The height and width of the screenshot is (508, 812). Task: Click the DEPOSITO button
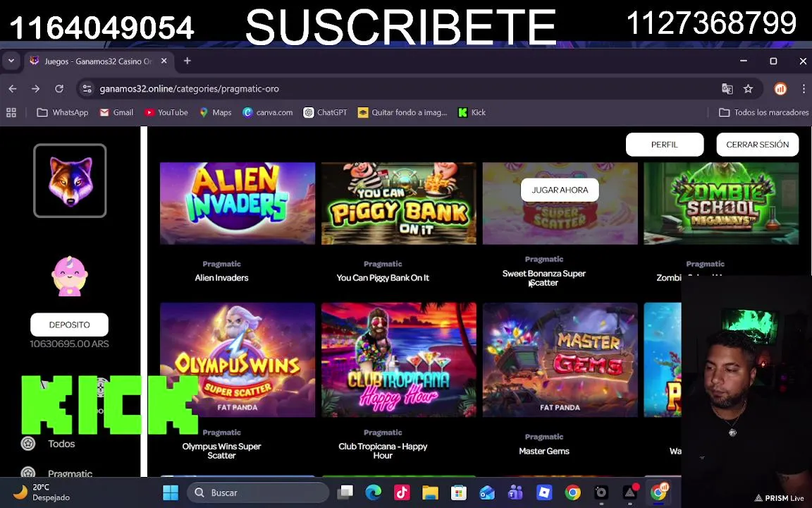(x=69, y=325)
